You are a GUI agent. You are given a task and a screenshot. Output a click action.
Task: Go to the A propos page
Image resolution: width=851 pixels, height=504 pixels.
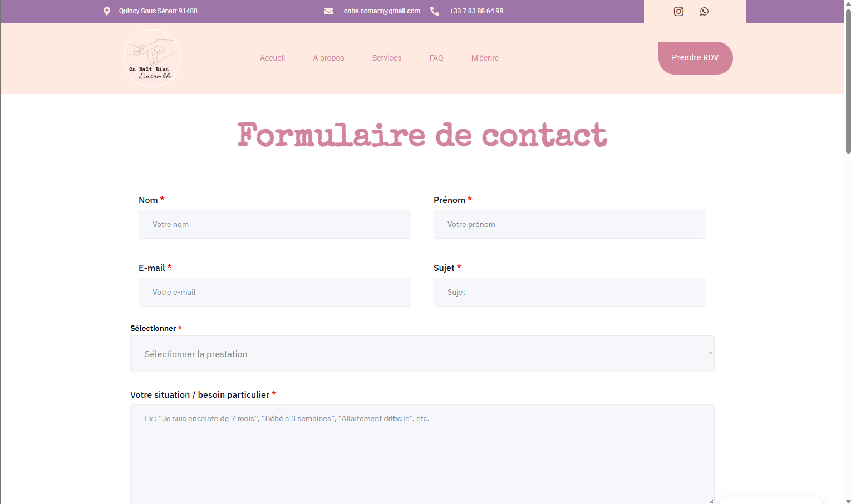point(328,58)
